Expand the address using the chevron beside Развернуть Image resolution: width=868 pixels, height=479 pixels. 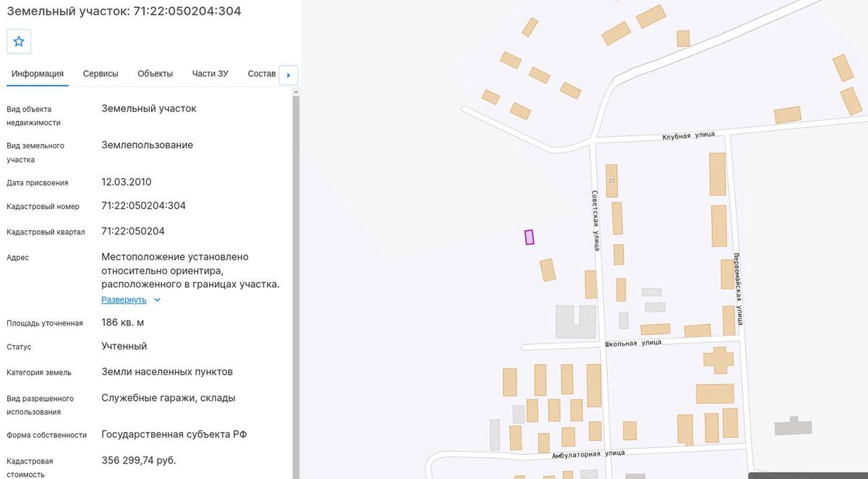(157, 300)
